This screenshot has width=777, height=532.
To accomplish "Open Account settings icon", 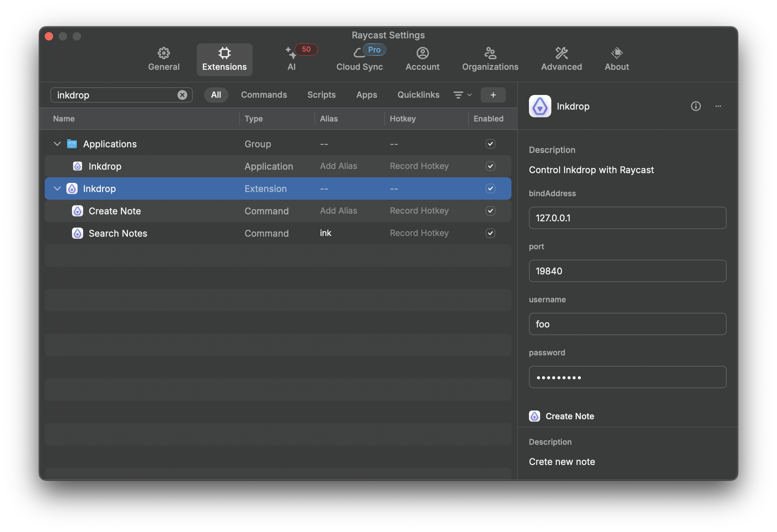I will coord(422,53).
